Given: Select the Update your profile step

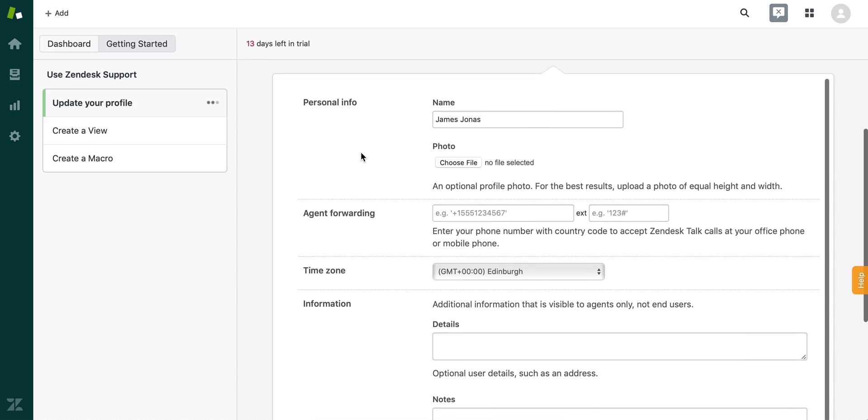Looking at the screenshot, I should click(135, 103).
